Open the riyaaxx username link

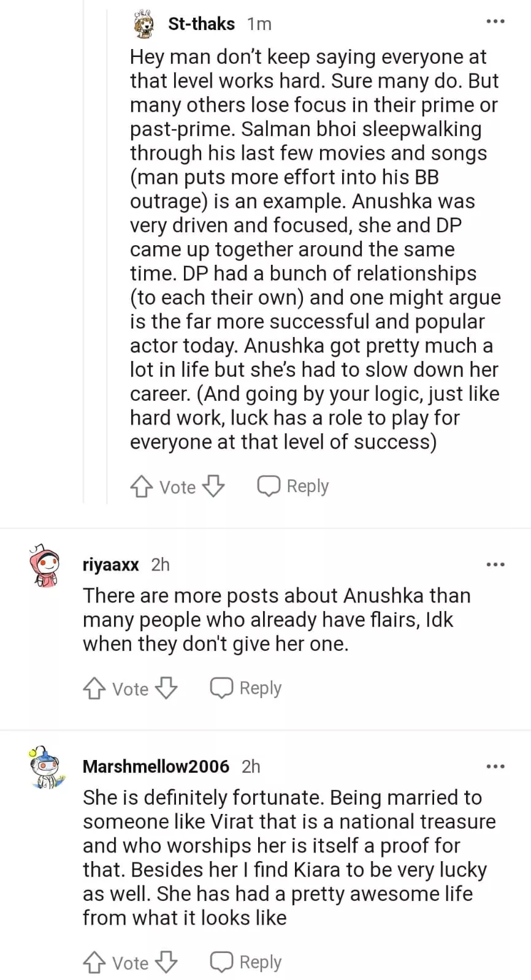point(111,564)
